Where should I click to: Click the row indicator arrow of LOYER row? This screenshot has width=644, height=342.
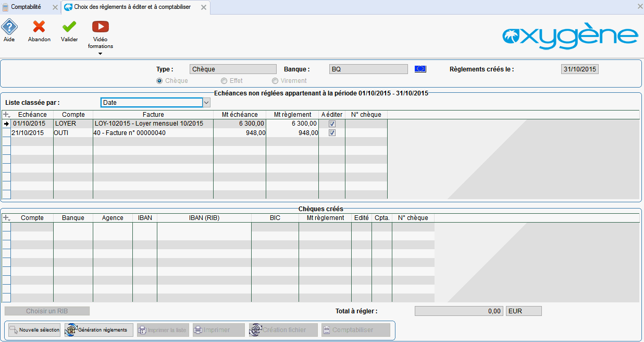point(6,124)
